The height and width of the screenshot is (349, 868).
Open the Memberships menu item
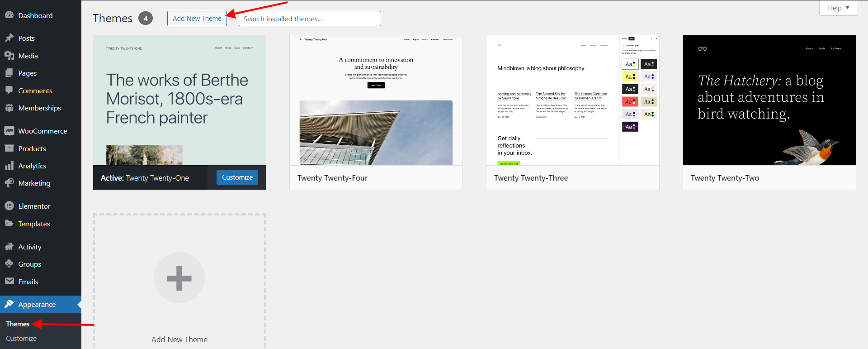point(41,108)
